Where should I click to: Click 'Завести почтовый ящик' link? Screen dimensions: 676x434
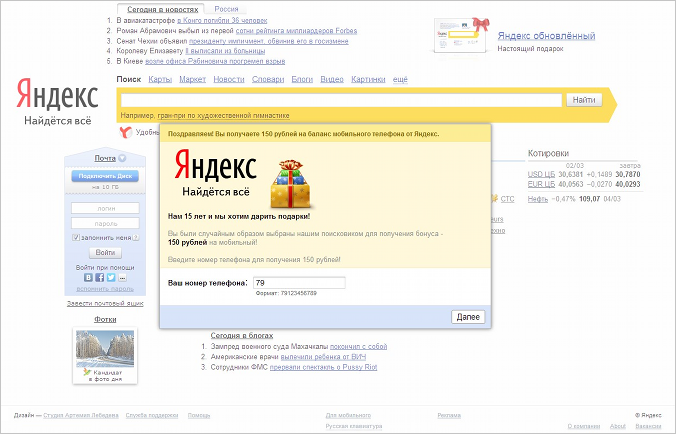[105, 303]
